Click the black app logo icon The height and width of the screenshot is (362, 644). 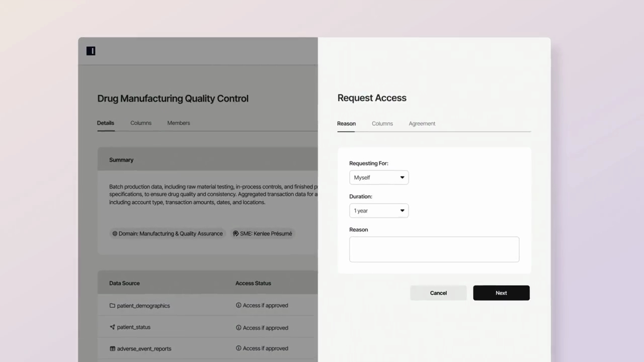coord(91,51)
